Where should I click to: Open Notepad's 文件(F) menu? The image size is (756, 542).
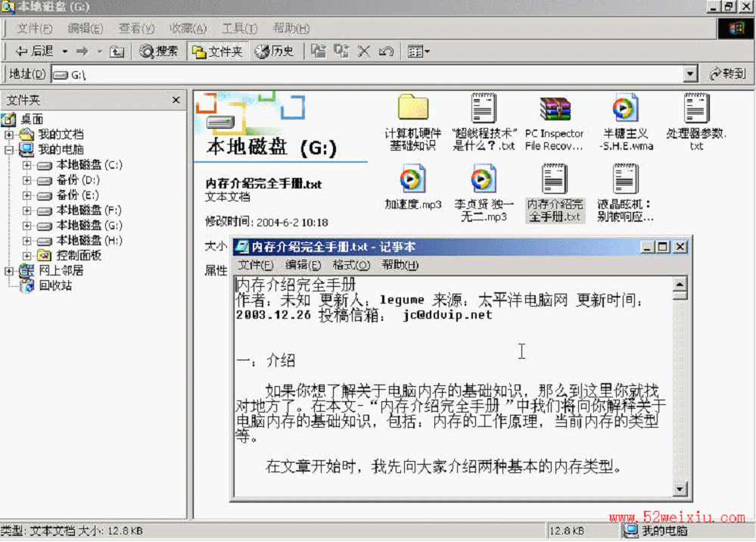click(x=256, y=265)
